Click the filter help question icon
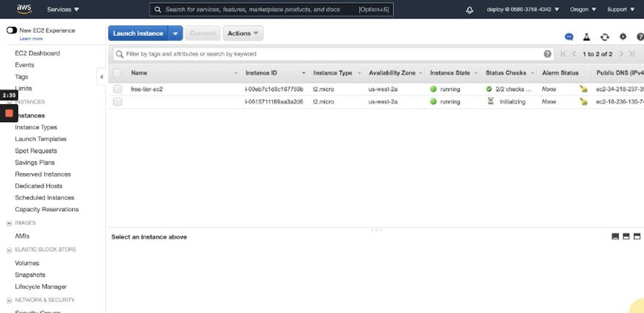 pos(547,54)
